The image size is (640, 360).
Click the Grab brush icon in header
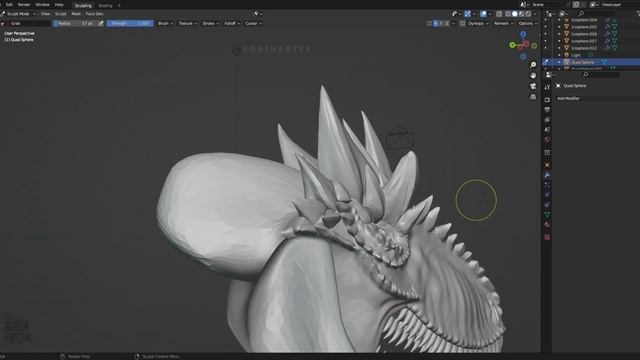click(3, 24)
